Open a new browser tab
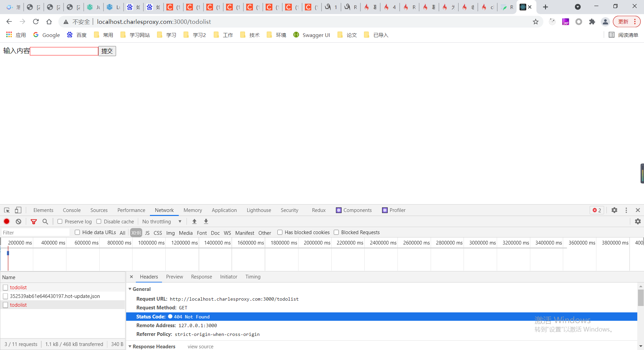 [546, 7]
